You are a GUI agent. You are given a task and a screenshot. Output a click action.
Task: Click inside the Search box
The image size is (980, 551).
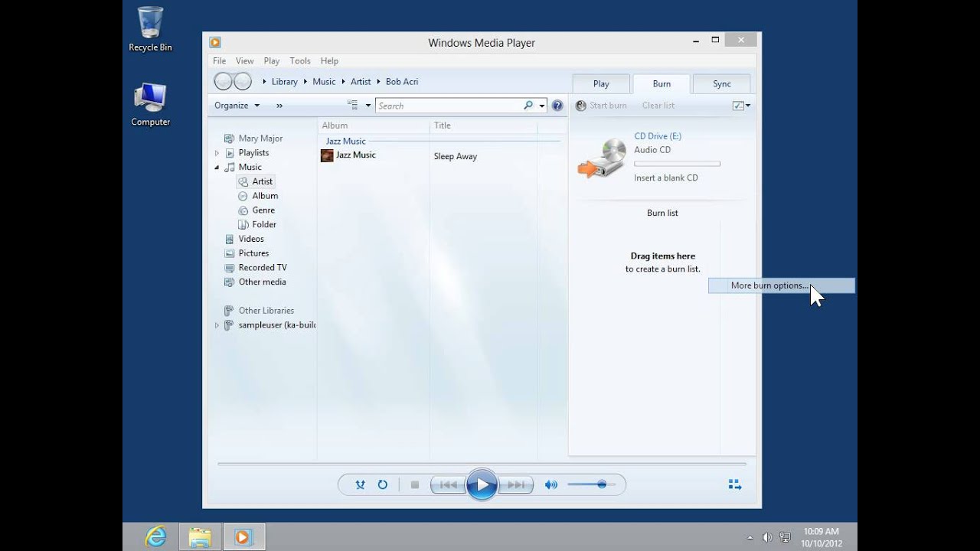(x=449, y=106)
